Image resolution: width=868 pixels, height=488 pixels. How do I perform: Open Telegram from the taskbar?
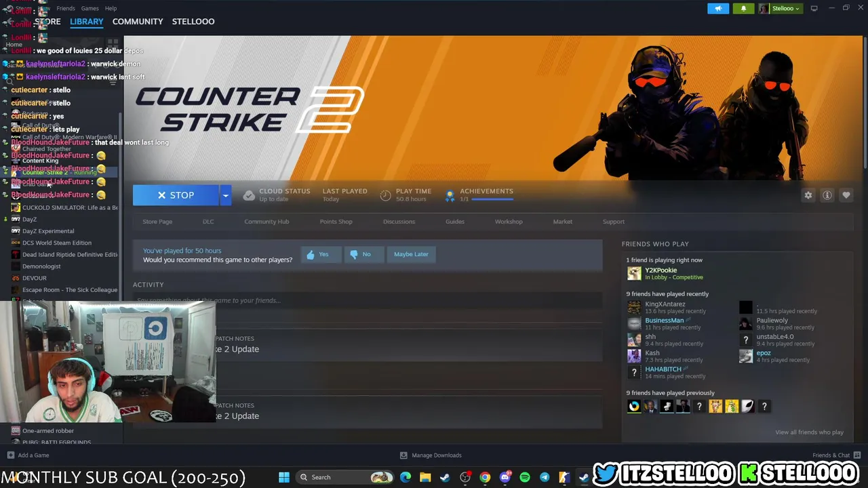click(545, 477)
